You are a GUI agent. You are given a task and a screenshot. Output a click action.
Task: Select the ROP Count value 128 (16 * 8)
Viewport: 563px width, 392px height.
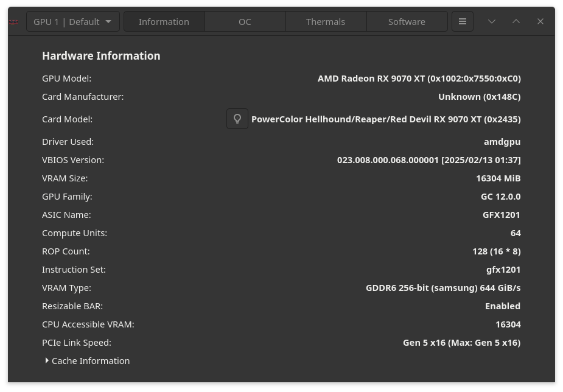[x=497, y=251]
